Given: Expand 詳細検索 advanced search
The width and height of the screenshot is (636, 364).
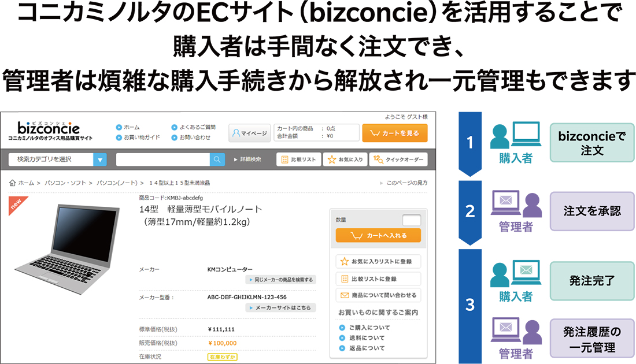Looking at the screenshot, I should (x=247, y=159).
